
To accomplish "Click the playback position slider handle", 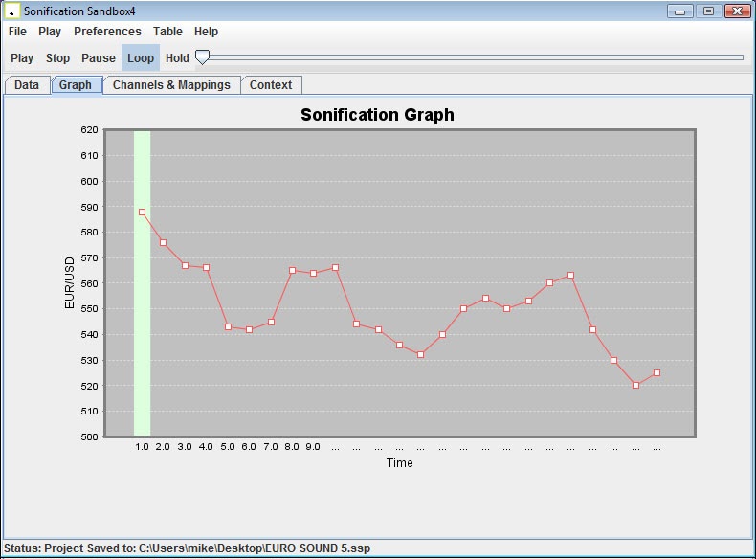I will pos(202,57).
